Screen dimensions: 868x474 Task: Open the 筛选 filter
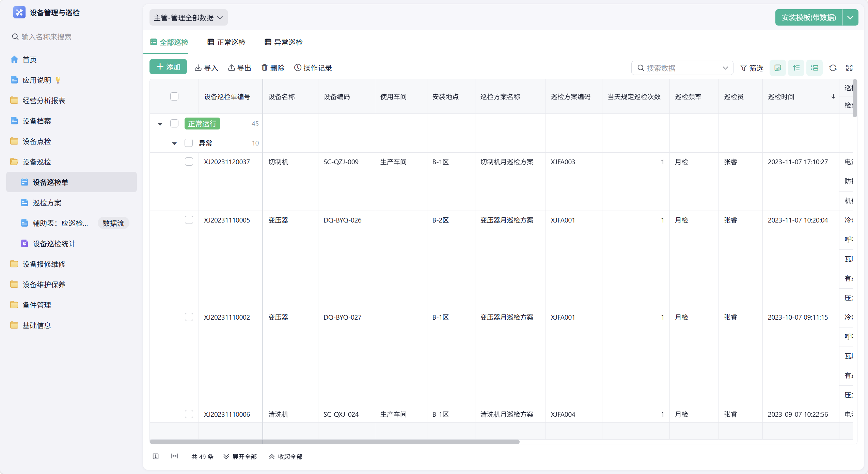click(752, 68)
